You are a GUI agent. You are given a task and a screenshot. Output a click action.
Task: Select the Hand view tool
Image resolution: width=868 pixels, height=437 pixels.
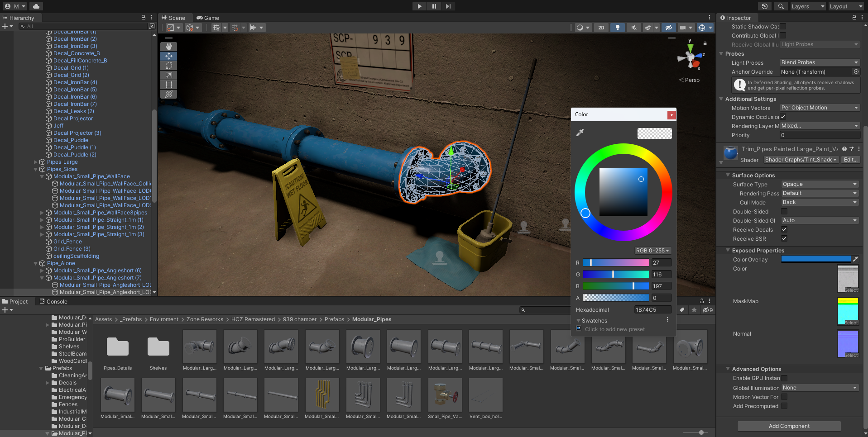(x=168, y=47)
